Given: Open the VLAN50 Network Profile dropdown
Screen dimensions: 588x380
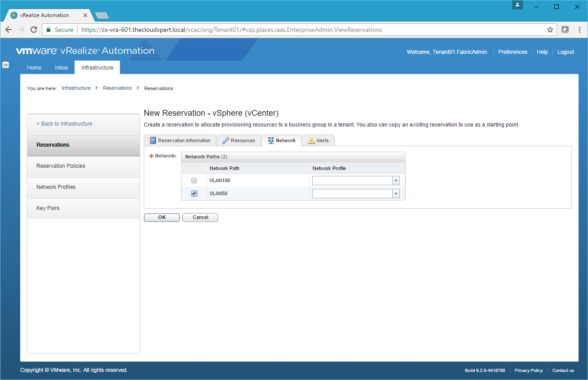Looking at the screenshot, I should tap(396, 193).
